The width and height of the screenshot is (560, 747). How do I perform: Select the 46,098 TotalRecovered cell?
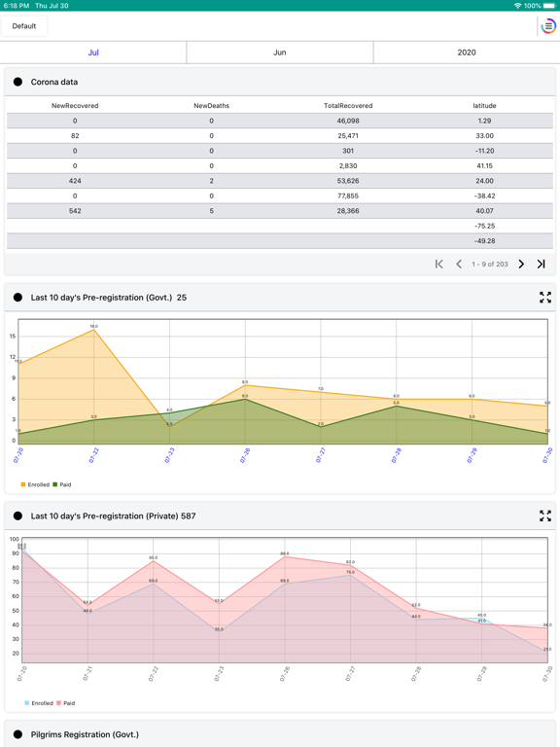(348, 121)
